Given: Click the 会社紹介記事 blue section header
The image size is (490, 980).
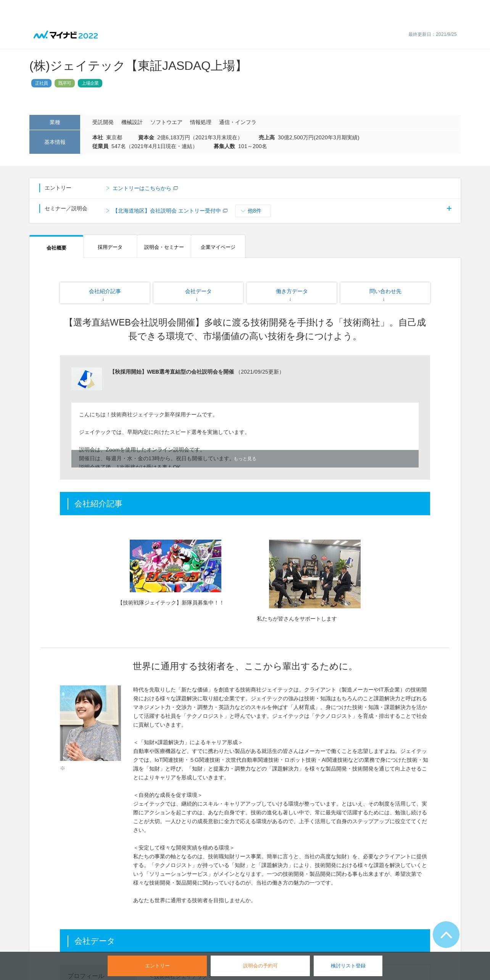Looking at the screenshot, I should [x=245, y=503].
